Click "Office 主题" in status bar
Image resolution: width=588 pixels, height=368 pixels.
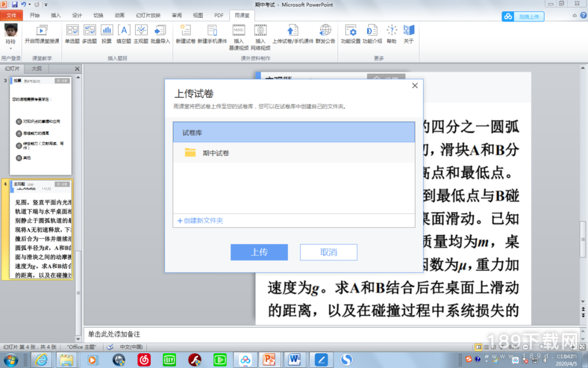[x=81, y=347]
